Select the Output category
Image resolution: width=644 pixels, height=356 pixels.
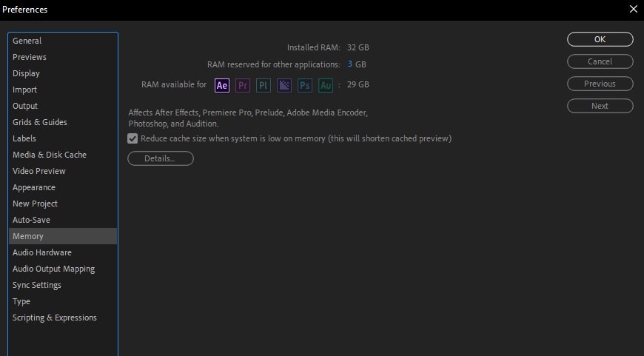[x=63, y=106]
